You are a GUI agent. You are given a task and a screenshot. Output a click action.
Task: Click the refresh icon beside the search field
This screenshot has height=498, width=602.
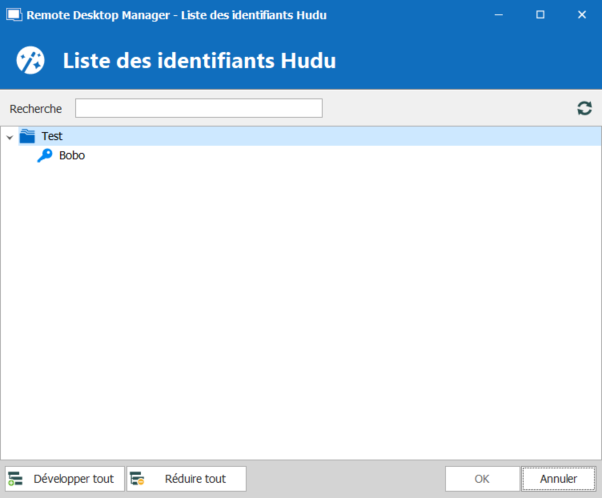click(584, 108)
